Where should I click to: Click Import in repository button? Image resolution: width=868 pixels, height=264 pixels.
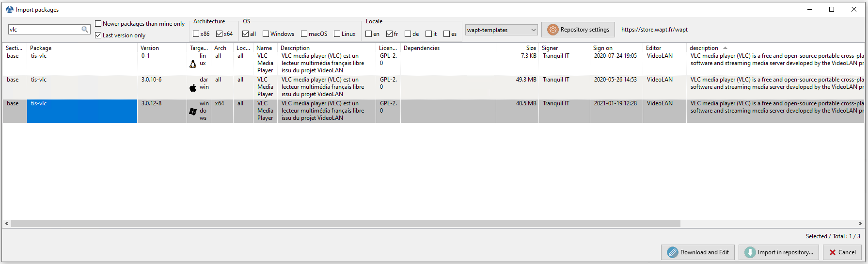(779, 252)
